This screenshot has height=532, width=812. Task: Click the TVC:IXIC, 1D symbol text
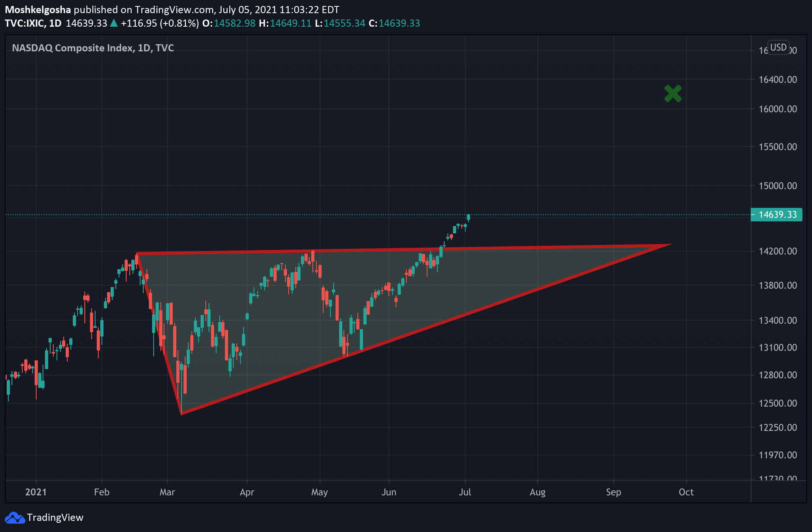click(x=33, y=23)
